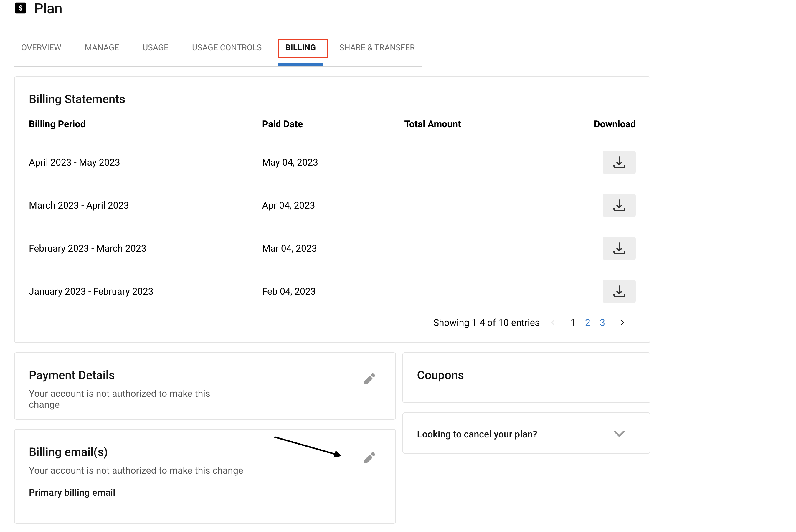
Task: Jump to page 3 of entries
Action: point(602,323)
